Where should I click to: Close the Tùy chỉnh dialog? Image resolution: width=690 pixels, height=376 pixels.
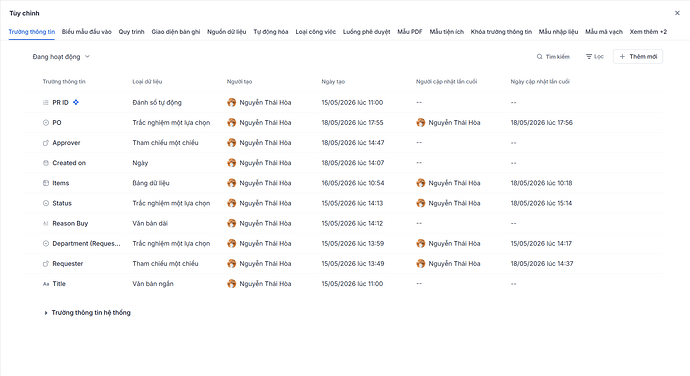[677, 13]
